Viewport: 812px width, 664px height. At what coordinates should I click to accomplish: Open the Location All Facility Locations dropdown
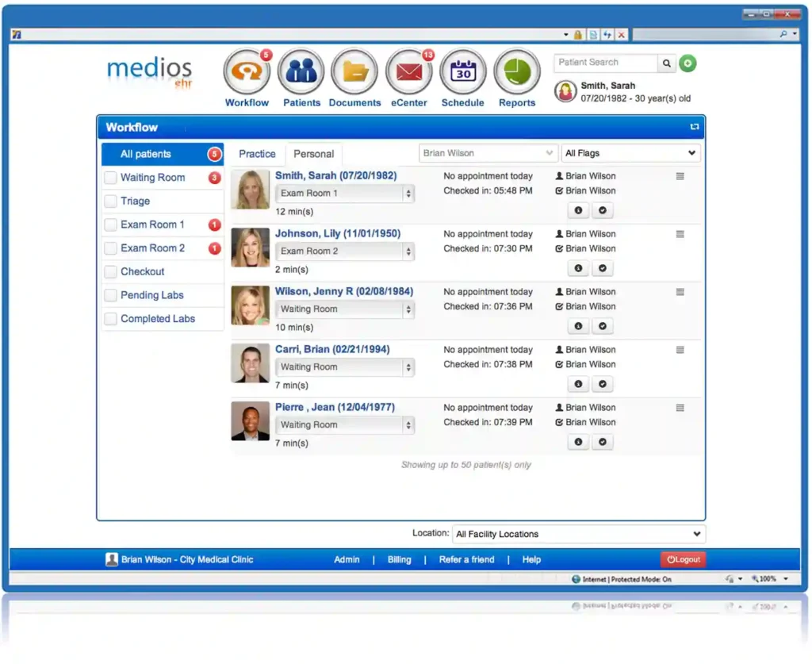578,534
